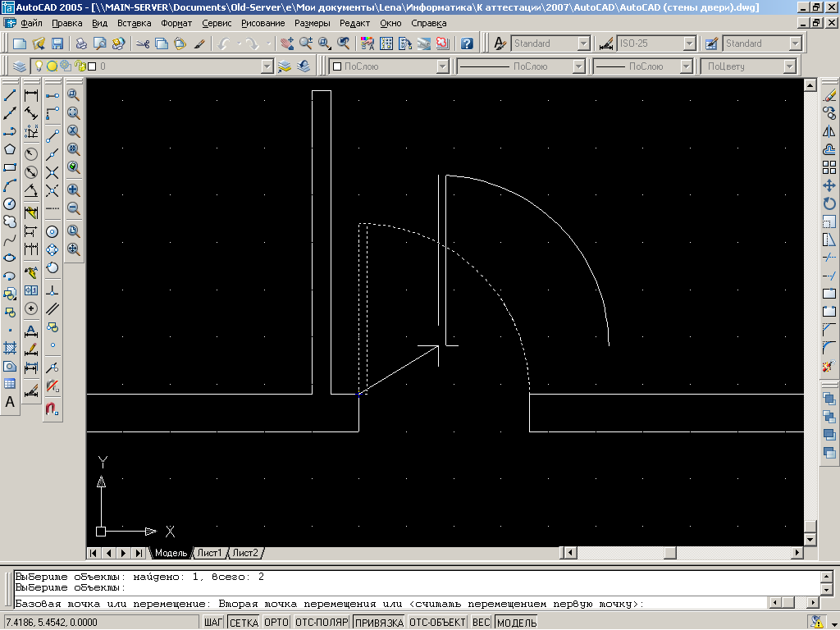Click the Pan Realtime hand icon
The width and height of the screenshot is (840, 630).
click(x=287, y=43)
